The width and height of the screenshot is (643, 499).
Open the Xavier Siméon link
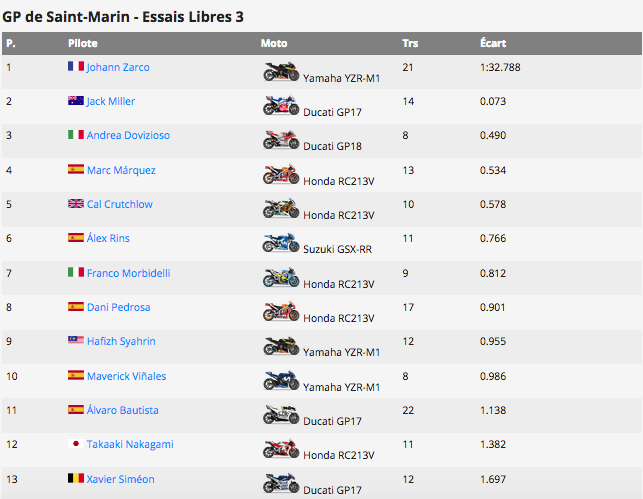[120, 479]
